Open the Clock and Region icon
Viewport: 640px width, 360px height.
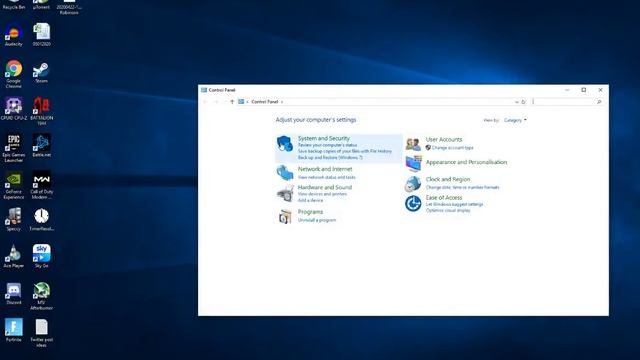pyautogui.click(x=413, y=184)
